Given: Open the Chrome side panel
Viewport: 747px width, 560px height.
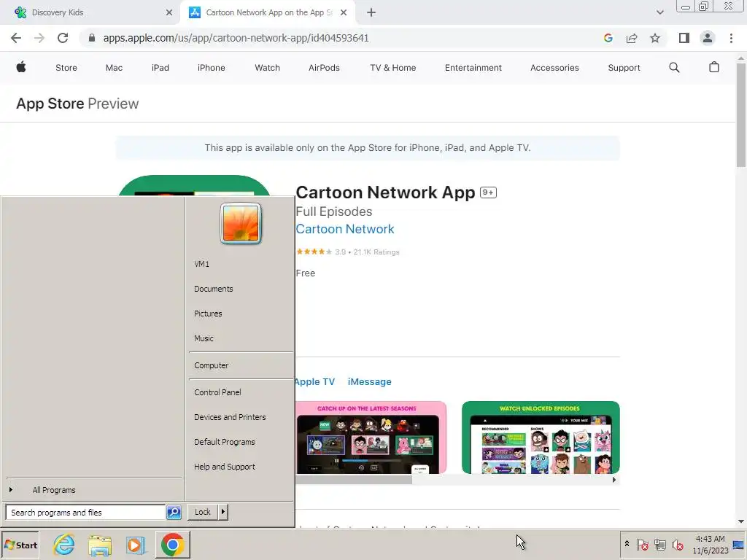Looking at the screenshot, I should click(684, 38).
